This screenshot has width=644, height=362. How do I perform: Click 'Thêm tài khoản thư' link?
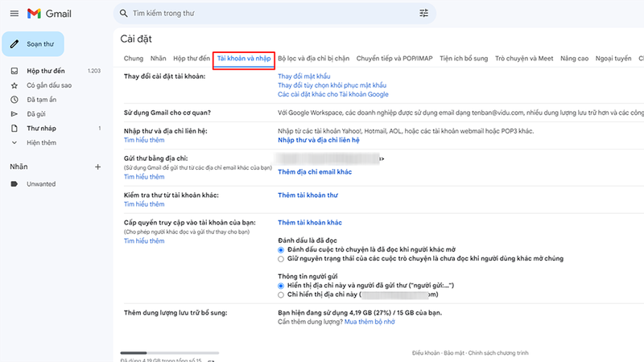pos(308,195)
